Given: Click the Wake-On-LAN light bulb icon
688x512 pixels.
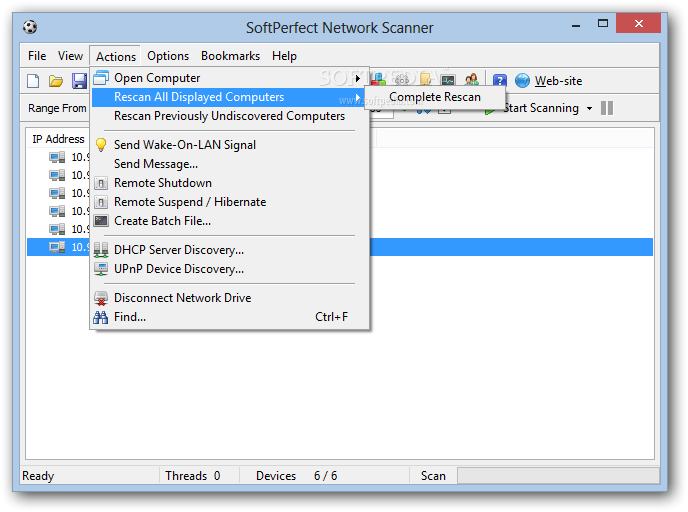Looking at the screenshot, I should tap(101, 145).
